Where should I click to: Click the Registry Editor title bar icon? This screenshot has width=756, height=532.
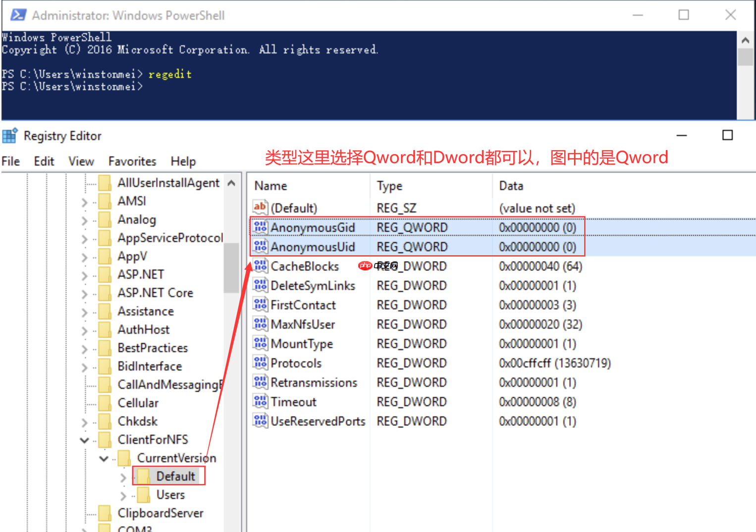pyautogui.click(x=10, y=136)
